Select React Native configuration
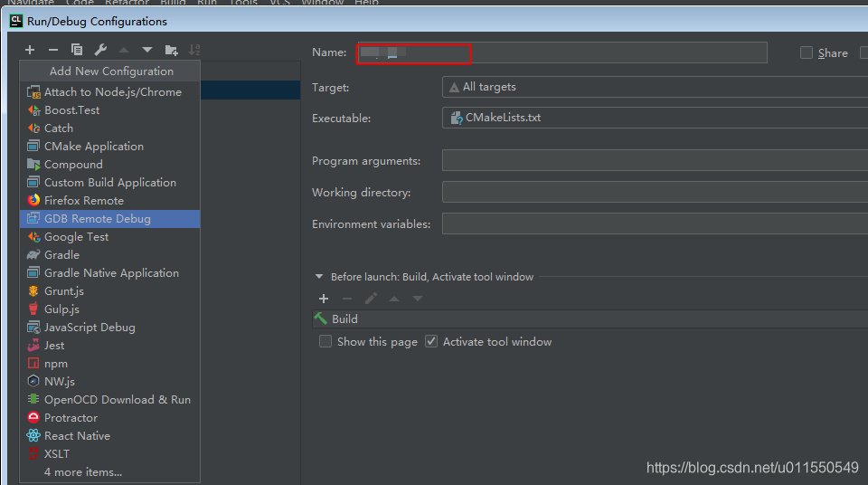This screenshot has width=868, height=485. (109, 435)
